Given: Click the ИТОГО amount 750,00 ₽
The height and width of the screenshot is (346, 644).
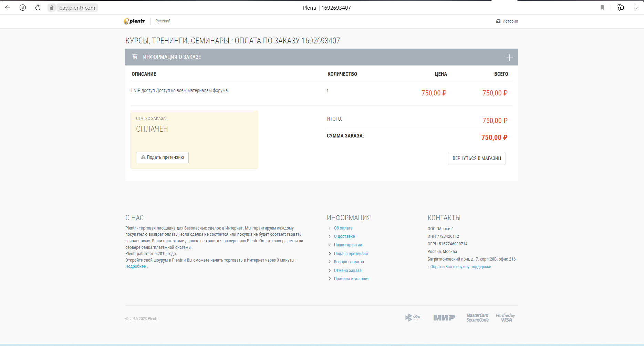Looking at the screenshot, I should coord(495,121).
